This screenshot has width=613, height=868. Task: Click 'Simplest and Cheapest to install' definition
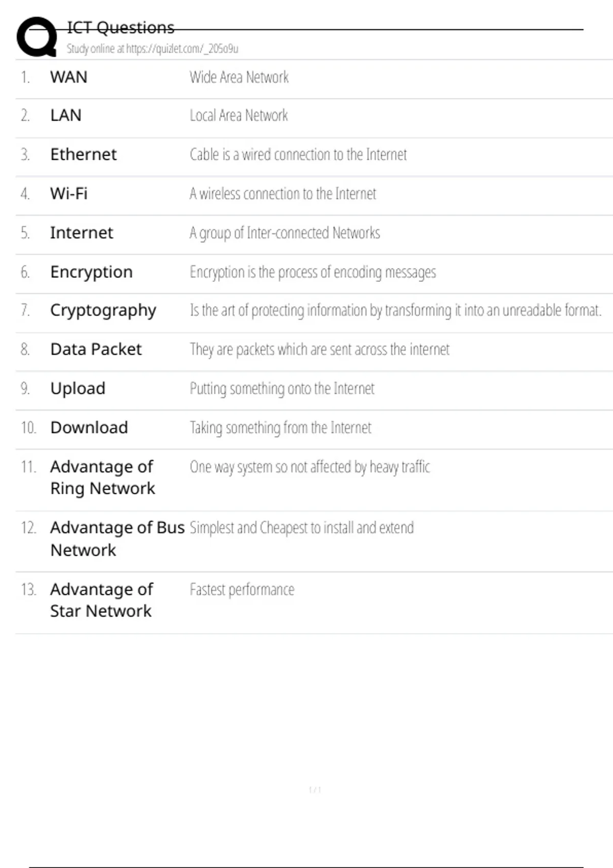click(301, 527)
